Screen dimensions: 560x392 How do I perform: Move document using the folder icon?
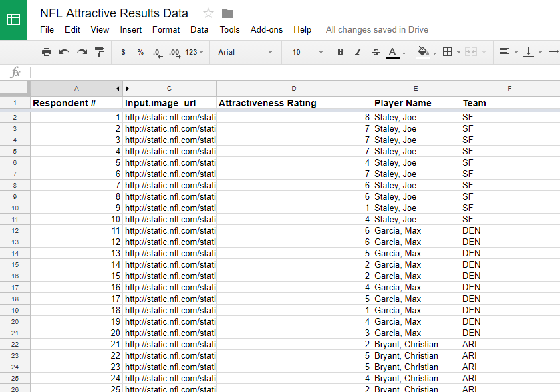click(x=227, y=13)
